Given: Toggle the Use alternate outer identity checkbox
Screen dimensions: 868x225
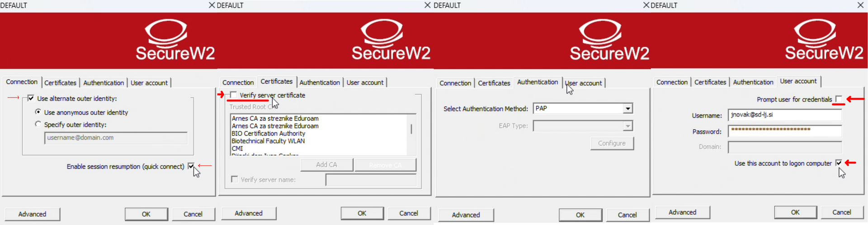Looking at the screenshot, I should pos(31,98).
